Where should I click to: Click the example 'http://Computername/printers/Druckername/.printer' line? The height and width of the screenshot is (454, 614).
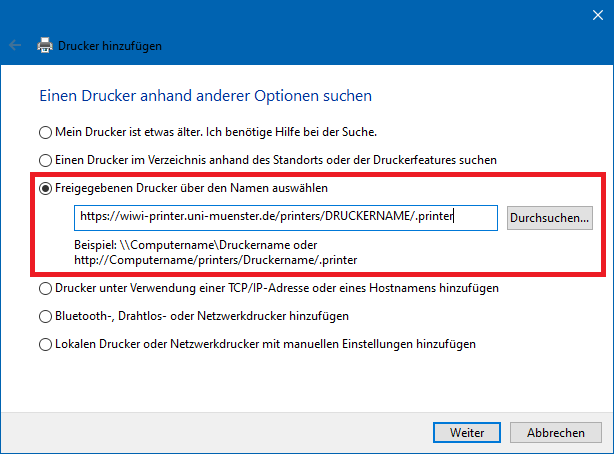click(215, 260)
